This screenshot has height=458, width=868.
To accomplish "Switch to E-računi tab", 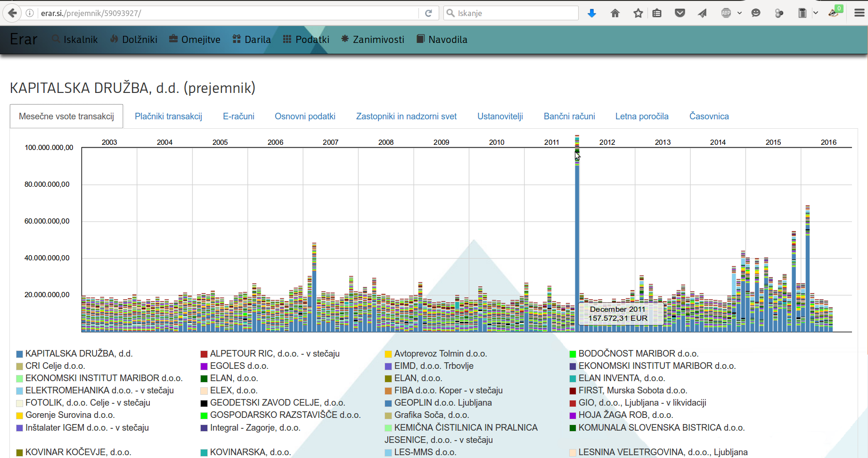I will click(x=238, y=117).
